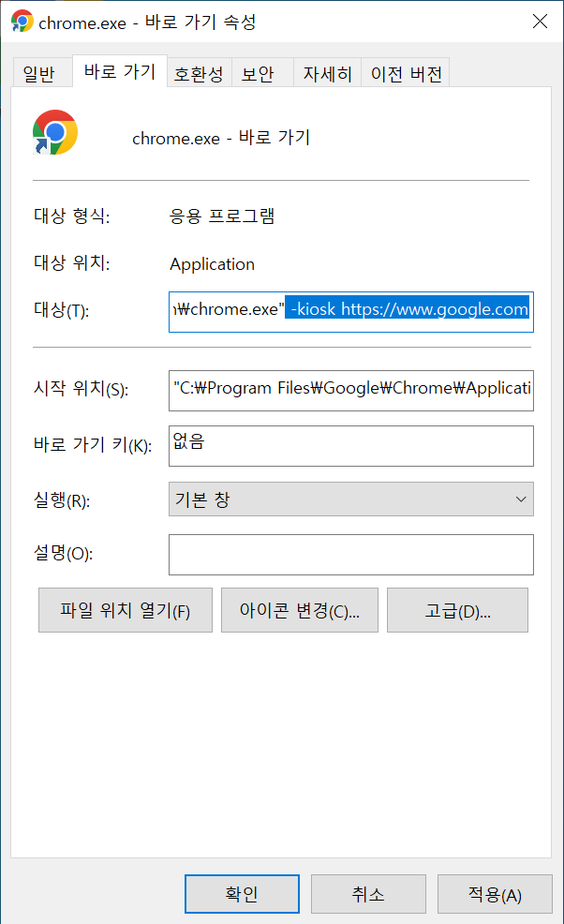The height and width of the screenshot is (924, 564).
Task: Cancel with the 취소 button
Action: coord(368,894)
